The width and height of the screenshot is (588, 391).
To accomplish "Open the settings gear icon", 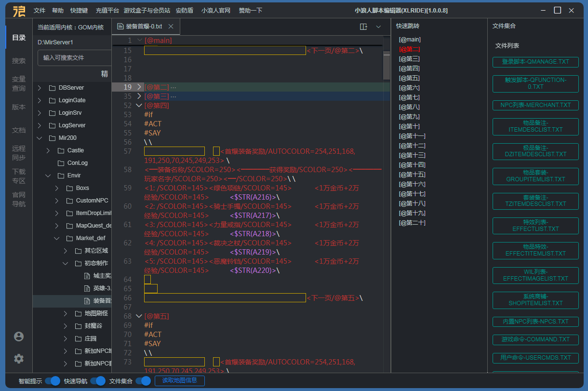I will point(19,359).
